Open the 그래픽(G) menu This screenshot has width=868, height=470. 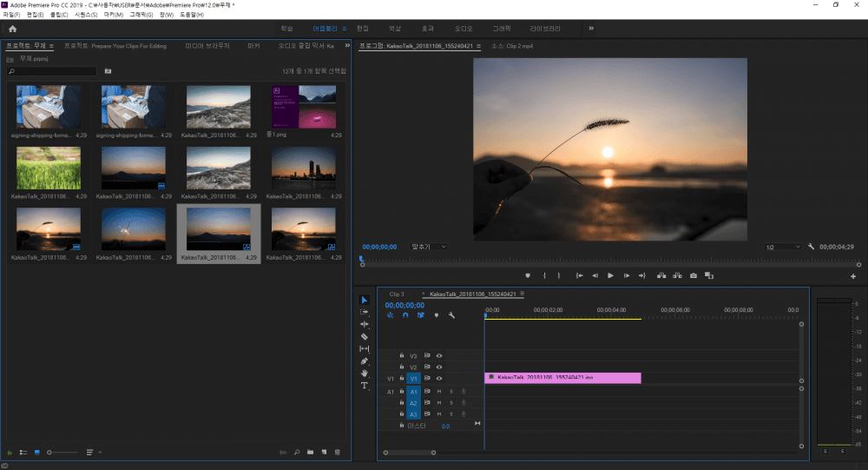pos(141,15)
